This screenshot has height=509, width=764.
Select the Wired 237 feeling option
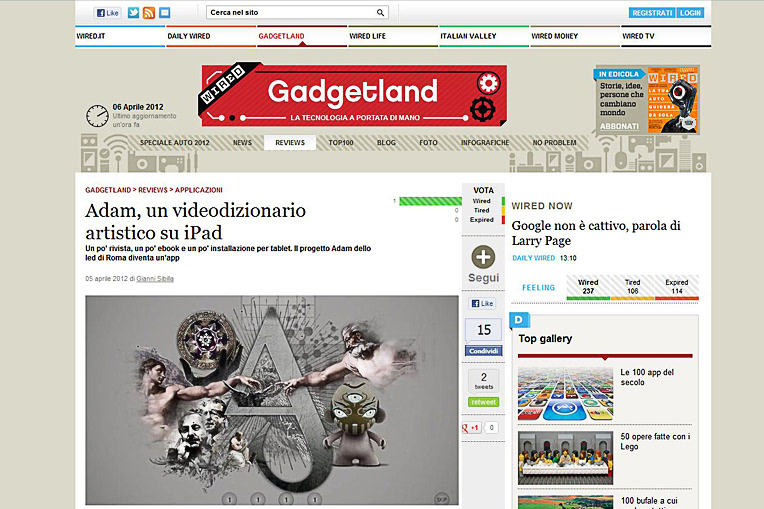588,287
